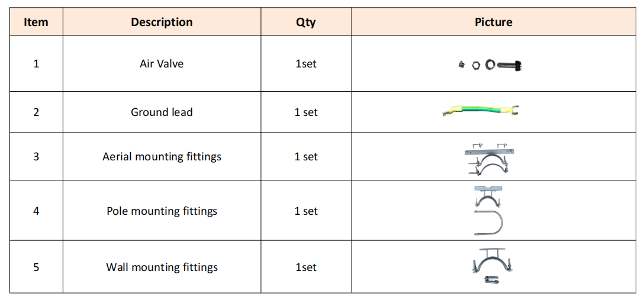This screenshot has height=300, width=644.
Task: Select the Description column header
Action: (x=162, y=22)
